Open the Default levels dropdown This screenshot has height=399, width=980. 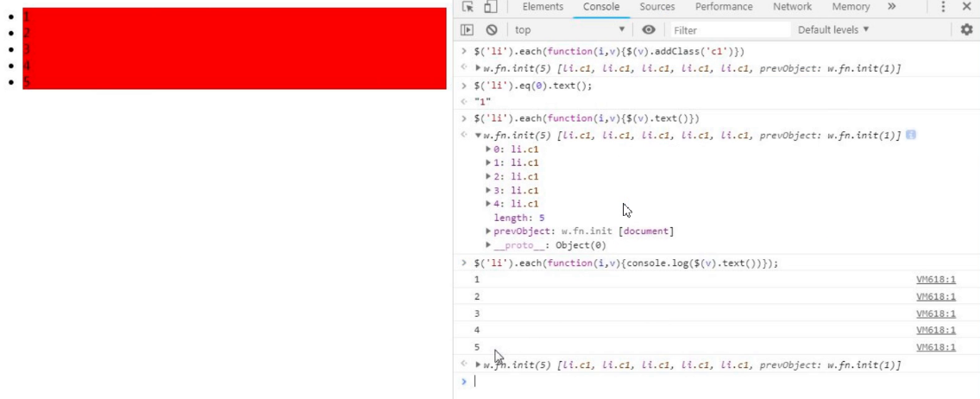[833, 29]
